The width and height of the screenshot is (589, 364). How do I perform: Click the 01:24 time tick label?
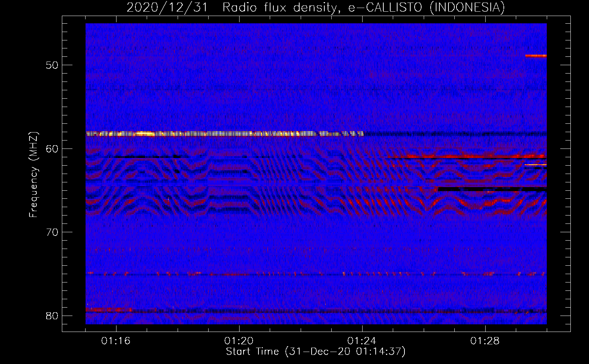[x=362, y=341]
